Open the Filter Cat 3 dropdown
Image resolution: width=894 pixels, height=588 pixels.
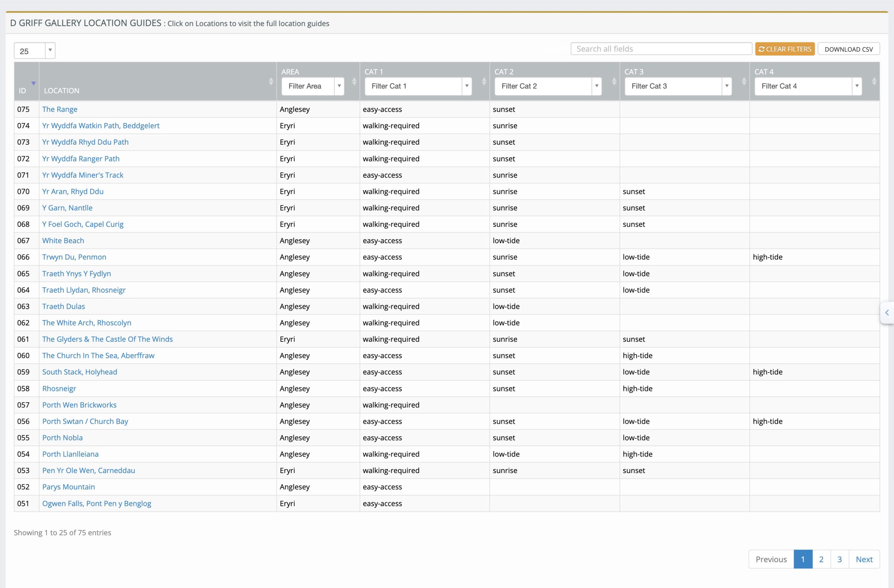click(x=677, y=86)
